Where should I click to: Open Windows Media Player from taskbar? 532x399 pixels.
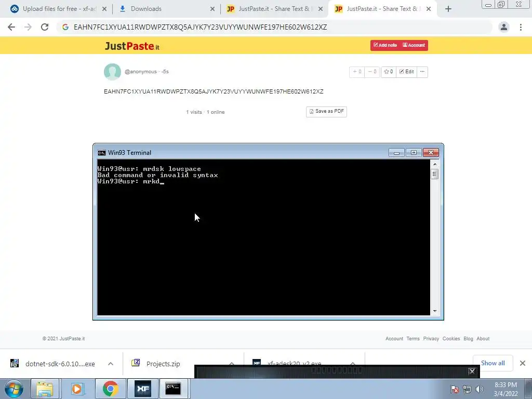pos(77,389)
